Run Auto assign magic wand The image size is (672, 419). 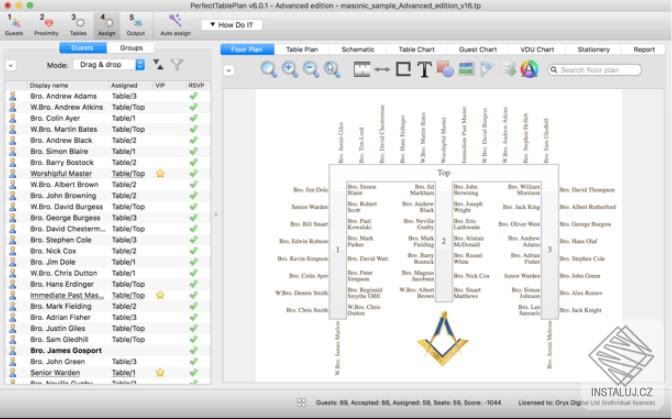click(x=175, y=25)
